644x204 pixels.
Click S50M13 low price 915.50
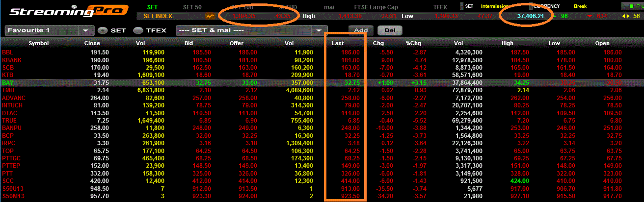tap(566, 196)
